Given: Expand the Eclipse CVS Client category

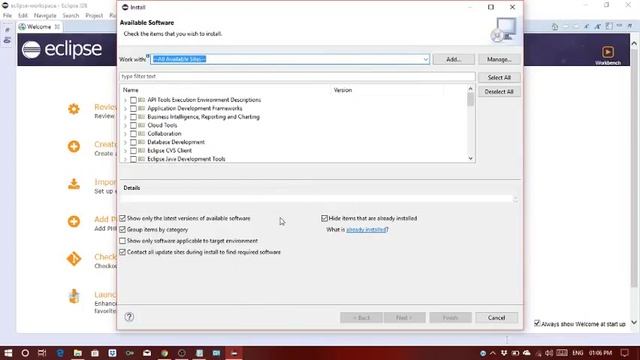Looking at the screenshot, I should point(125,151).
